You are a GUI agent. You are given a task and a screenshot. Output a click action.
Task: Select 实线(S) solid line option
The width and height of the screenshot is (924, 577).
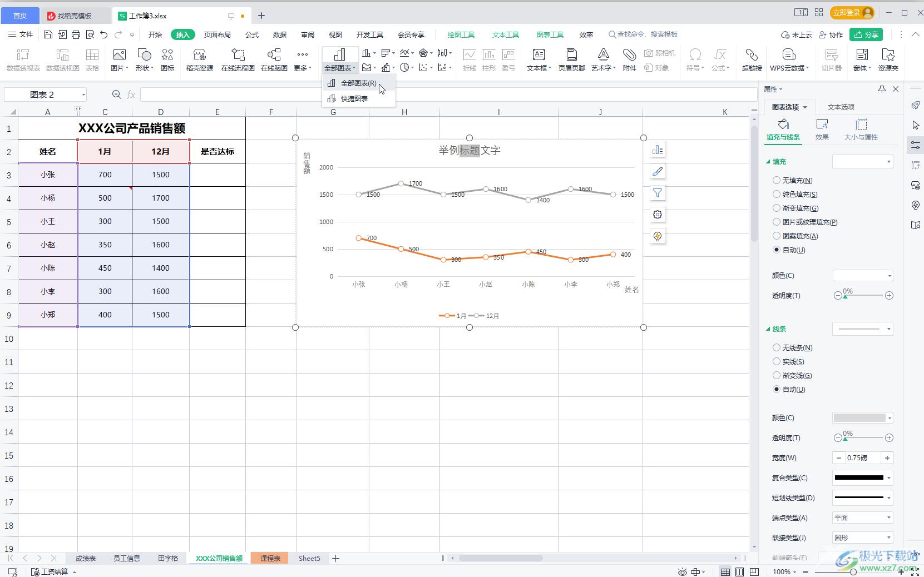pyautogui.click(x=789, y=362)
